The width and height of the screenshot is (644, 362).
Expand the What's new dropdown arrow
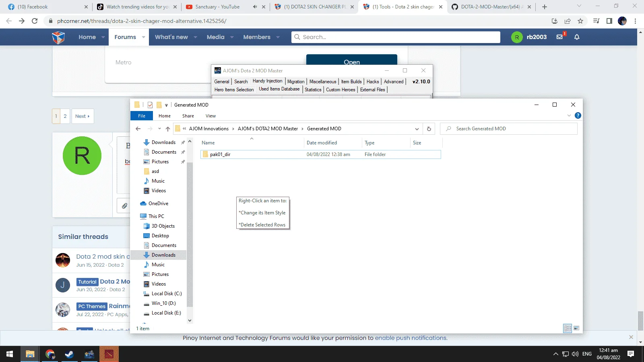[195, 37]
